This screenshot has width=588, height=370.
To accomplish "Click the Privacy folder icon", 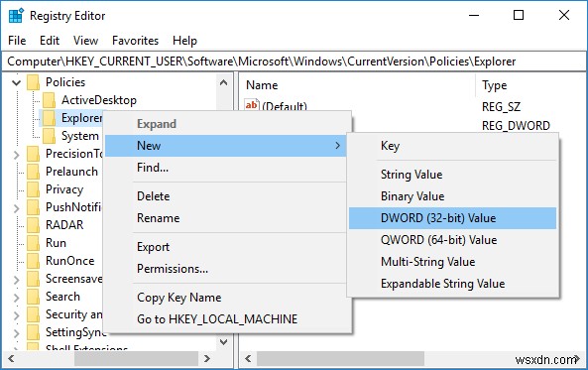I will [33, 189].
